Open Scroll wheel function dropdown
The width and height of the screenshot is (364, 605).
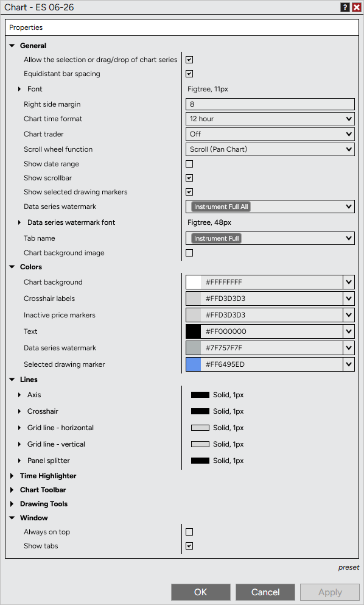click(x=270, y=149)
